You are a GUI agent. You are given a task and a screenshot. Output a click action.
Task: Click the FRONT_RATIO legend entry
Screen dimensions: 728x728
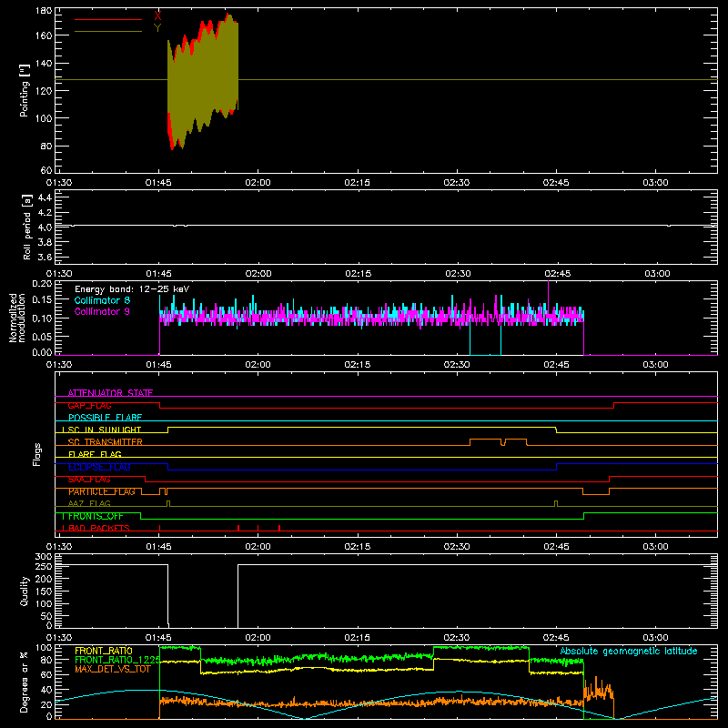click(x=104, y=651)
